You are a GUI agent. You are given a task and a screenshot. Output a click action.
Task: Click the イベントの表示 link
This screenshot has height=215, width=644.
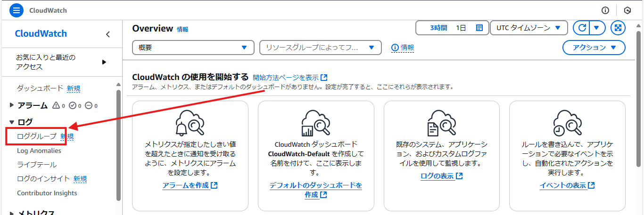click(567, 185)
